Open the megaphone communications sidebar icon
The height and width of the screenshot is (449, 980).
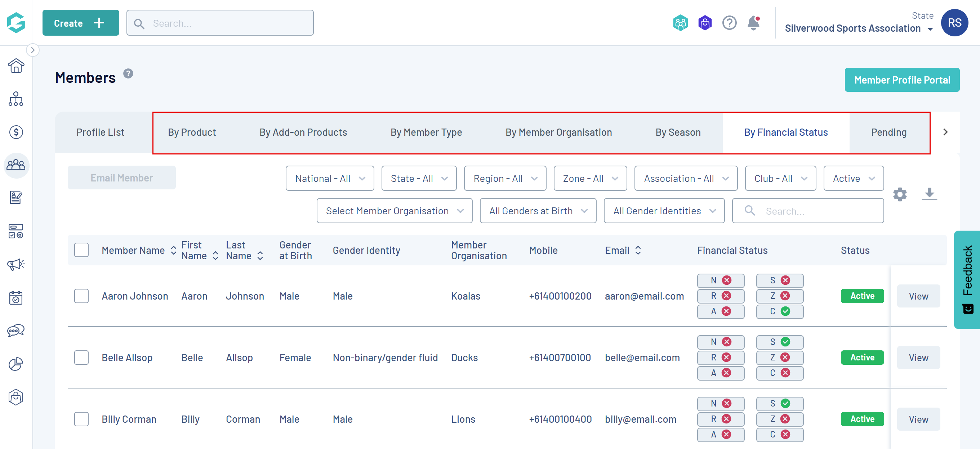pos(16,264)
